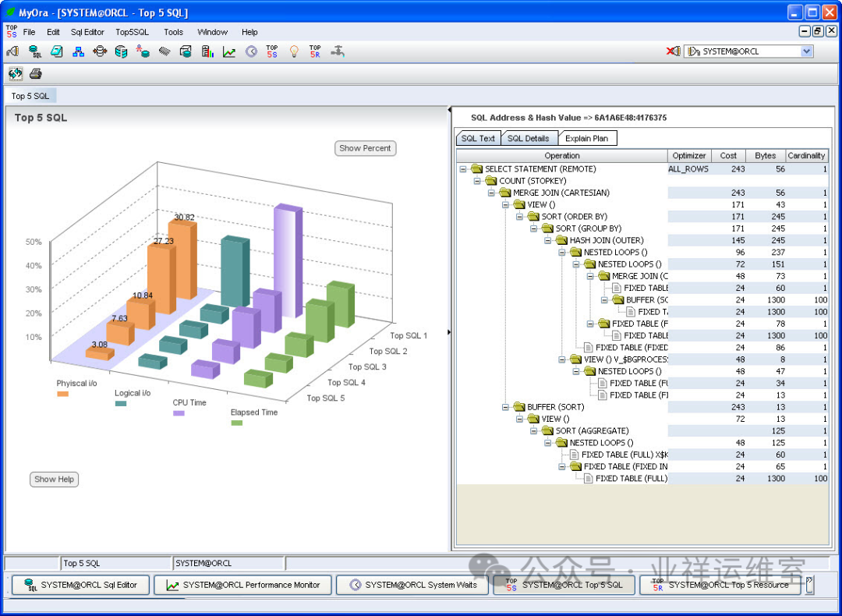Open the SQL Editor toolbar icon
The image size is (842, 616).
click(35, 51)
